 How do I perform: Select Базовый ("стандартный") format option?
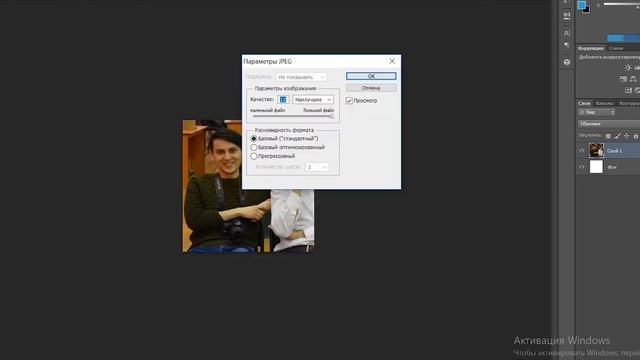point(253,139)
